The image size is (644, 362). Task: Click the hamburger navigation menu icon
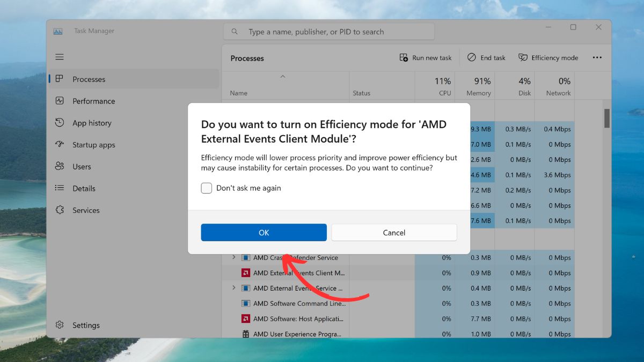60,57
